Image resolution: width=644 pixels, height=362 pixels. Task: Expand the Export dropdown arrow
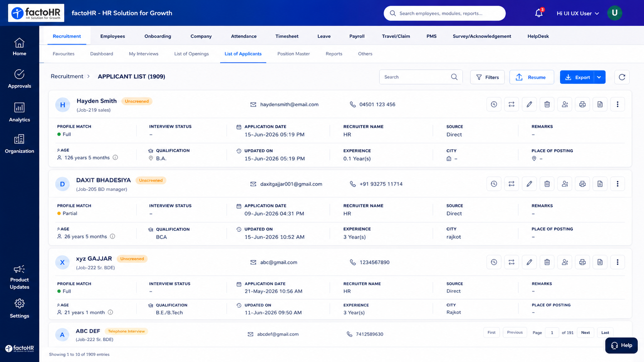[599, 77]
